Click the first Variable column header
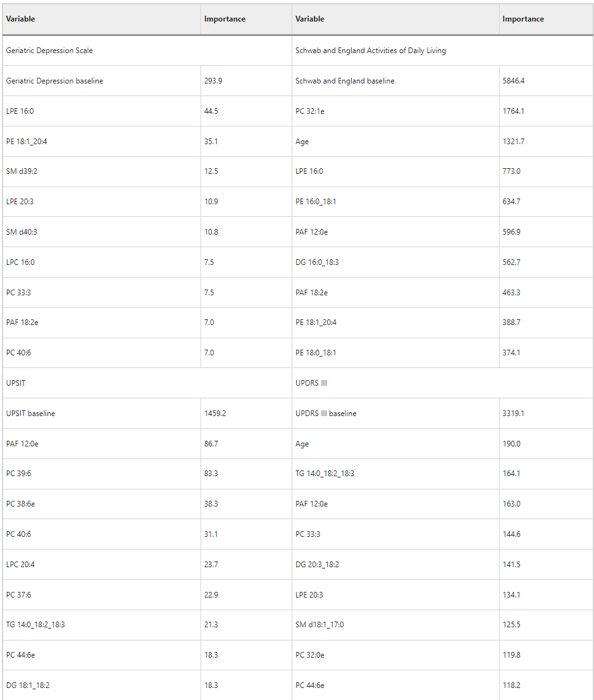The height and width of the screenshot is (700, 594). pos(20,19)
